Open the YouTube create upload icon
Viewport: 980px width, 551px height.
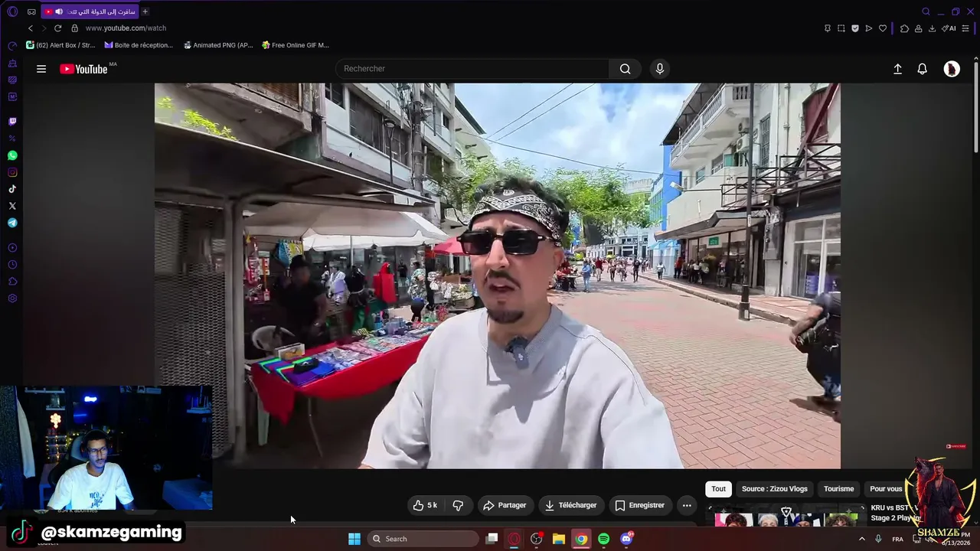[x=897, y=69]
